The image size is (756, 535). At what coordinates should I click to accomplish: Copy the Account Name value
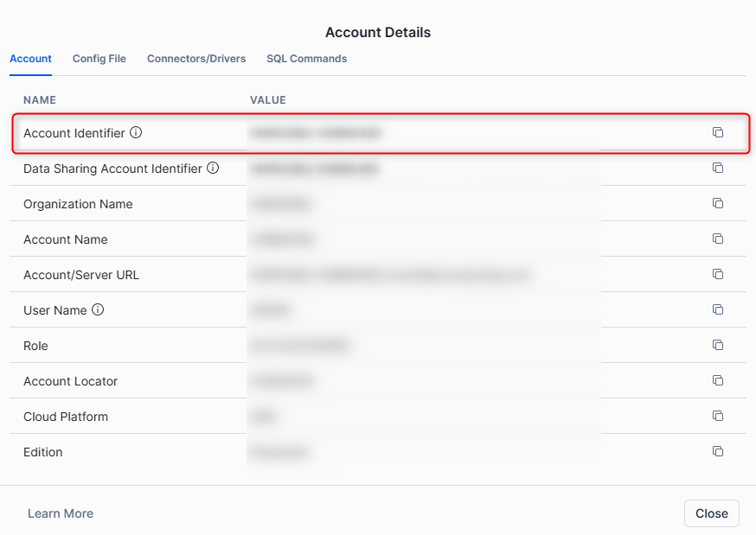tap(717, 239)
